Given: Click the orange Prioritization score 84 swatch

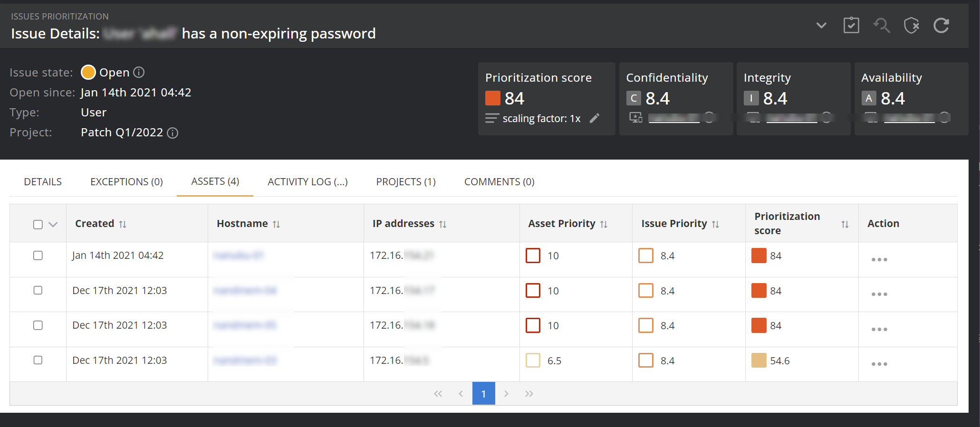Looking at the screenshot, I should 493,98.
